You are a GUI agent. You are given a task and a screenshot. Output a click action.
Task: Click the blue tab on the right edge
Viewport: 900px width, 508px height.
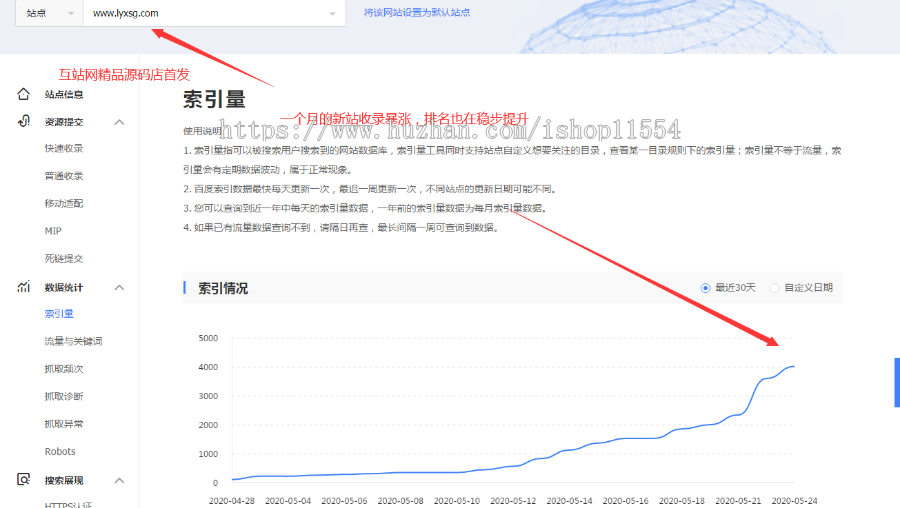tap(896, 382)
